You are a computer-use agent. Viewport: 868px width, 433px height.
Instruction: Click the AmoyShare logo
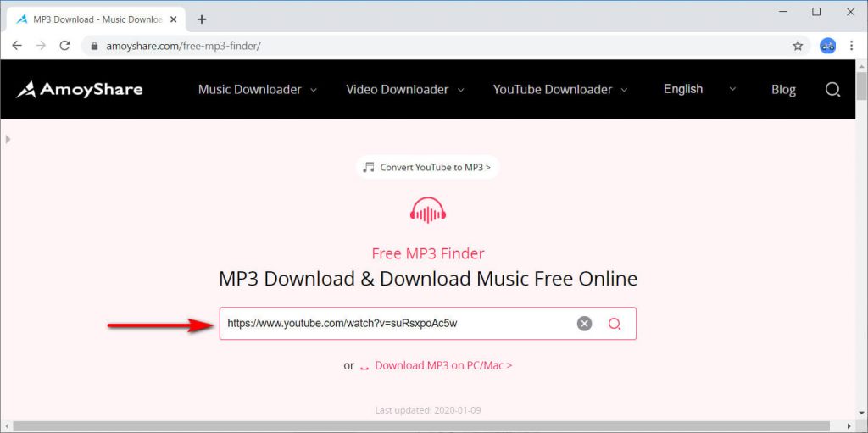click(x=79, y=89)
